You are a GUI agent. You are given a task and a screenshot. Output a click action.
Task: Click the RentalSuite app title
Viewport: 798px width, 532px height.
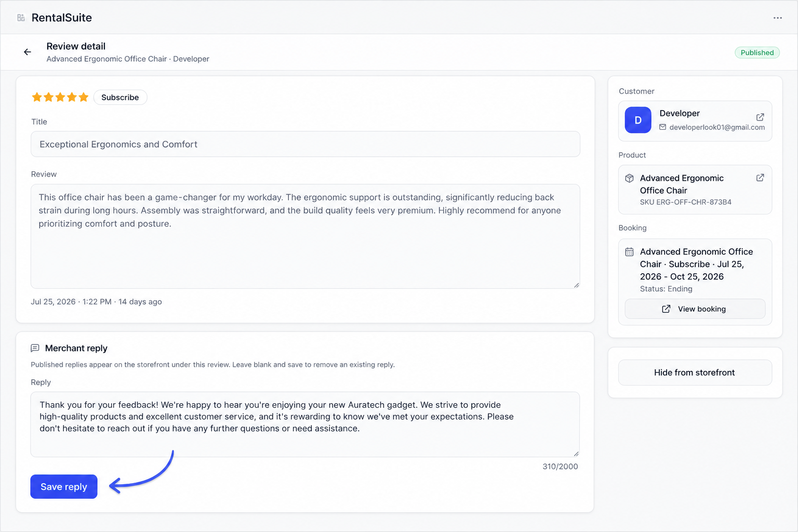click(62, 18)
